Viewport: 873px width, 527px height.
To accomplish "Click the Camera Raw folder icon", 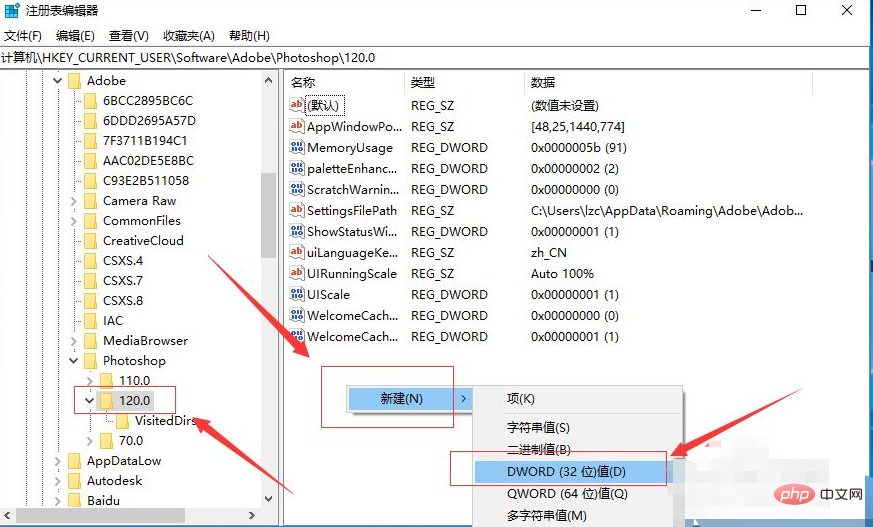I will (x=90, y=201).
